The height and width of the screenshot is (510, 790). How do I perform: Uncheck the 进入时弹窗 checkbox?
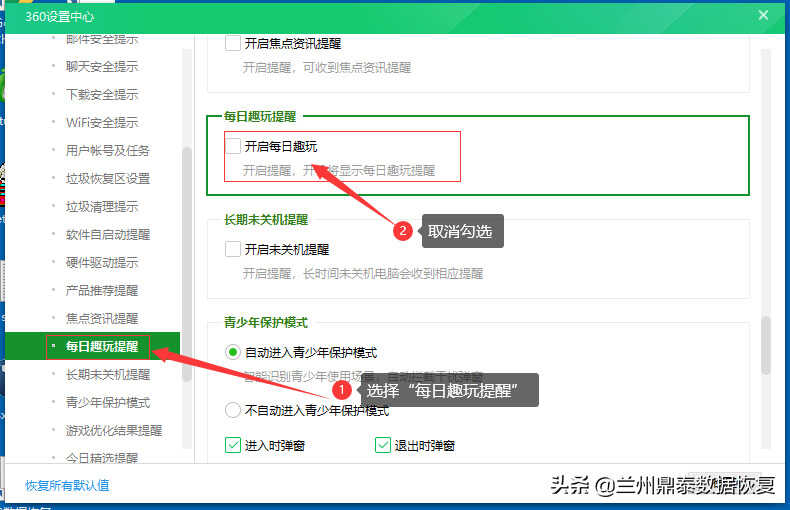tap(233, 445)
